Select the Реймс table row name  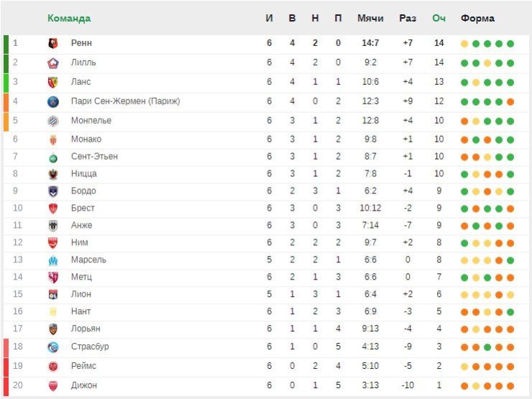pyautogui.click(x=83, y=366)
